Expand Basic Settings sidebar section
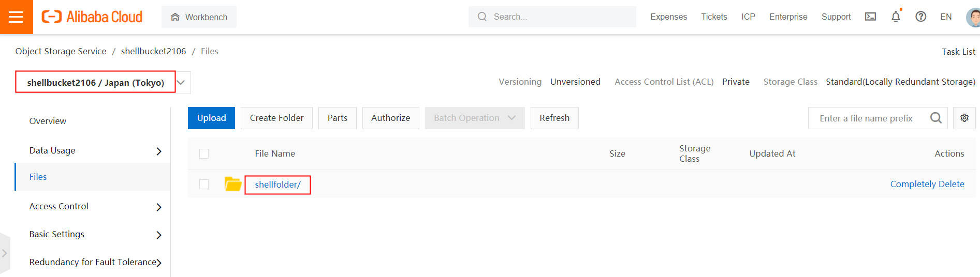The image size is (980, 277). [x=95, y=234]
